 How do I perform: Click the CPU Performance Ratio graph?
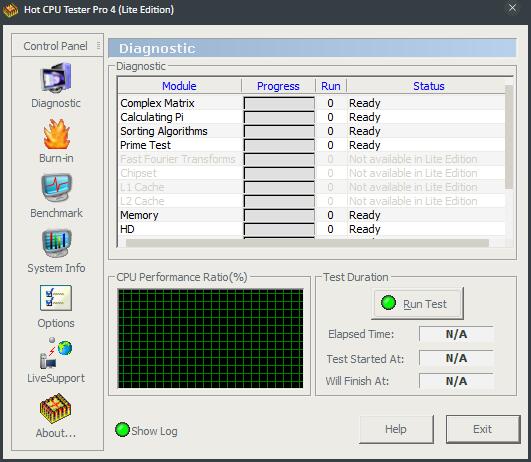click(210, 338)
